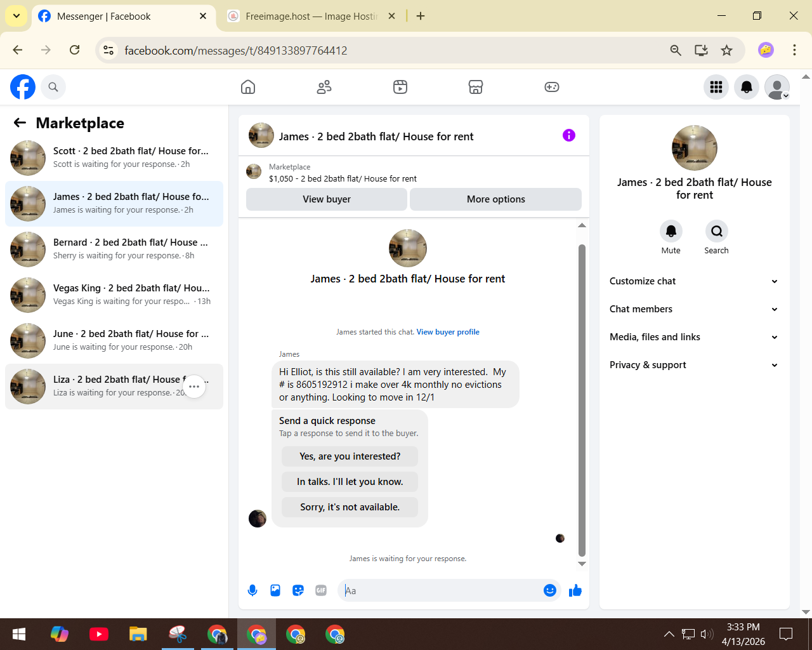Open Scott's conversation in the list
Viewport: 812px width, 650px height.
(x=114, y=158)
